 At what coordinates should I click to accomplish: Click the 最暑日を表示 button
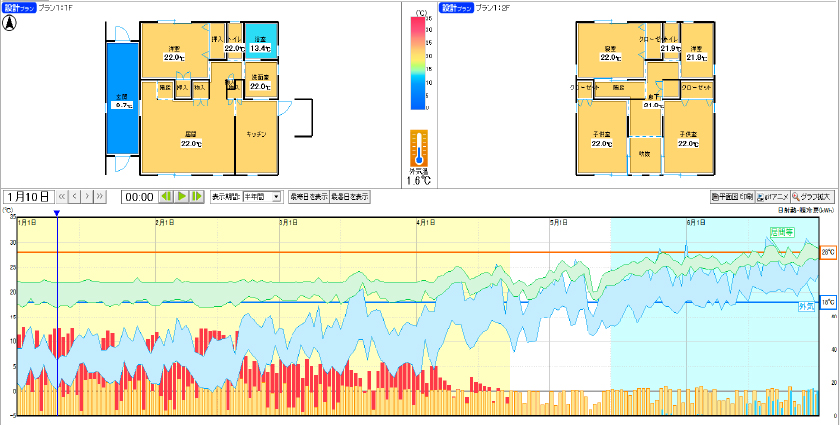pyautogui.click(x=350, y=197)
